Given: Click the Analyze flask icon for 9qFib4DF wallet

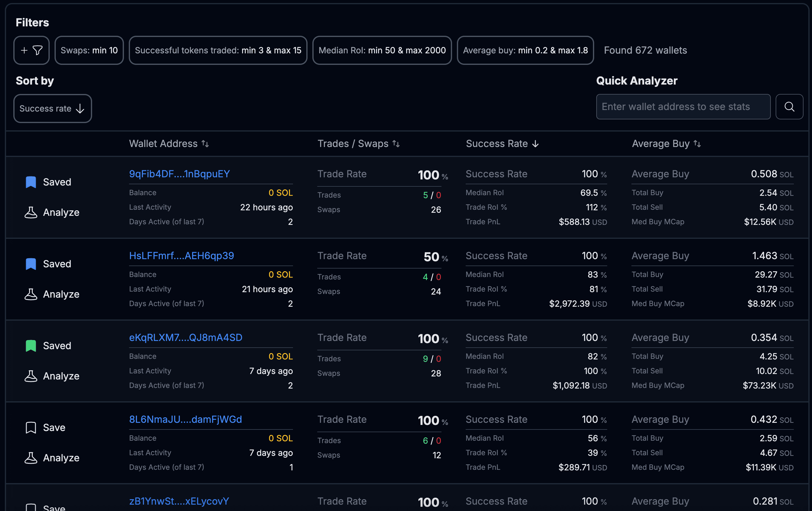Looking at the screenshot, I should (31, 212).
